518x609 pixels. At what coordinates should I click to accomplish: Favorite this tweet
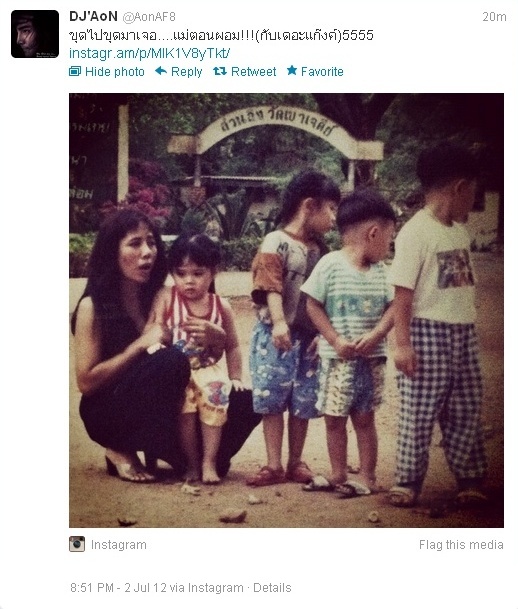tap(322, 71)
